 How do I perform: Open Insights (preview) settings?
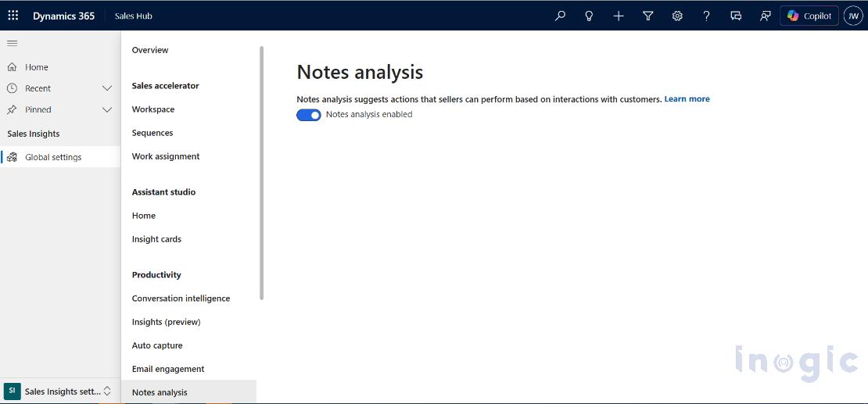166,321
